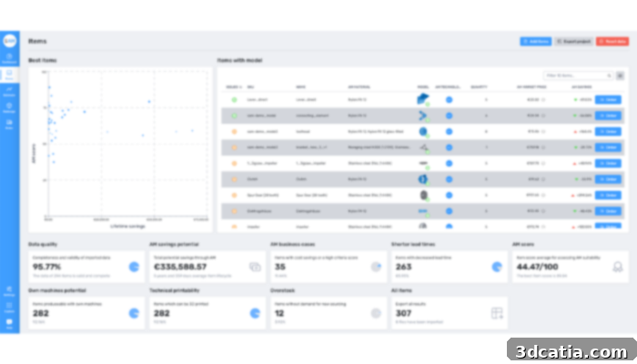Select the Spur Gear (28 teeth) name cell

[311, 195]
